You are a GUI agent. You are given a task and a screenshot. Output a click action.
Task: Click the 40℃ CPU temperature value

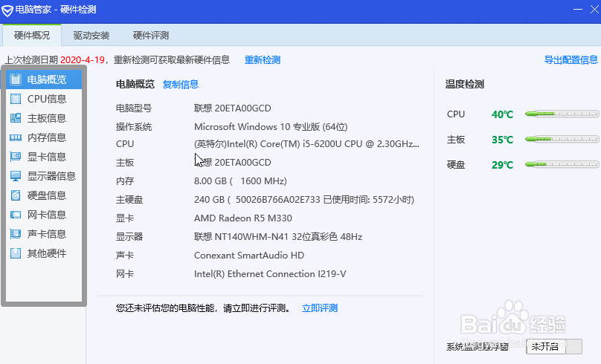click(x=503, y=114)
